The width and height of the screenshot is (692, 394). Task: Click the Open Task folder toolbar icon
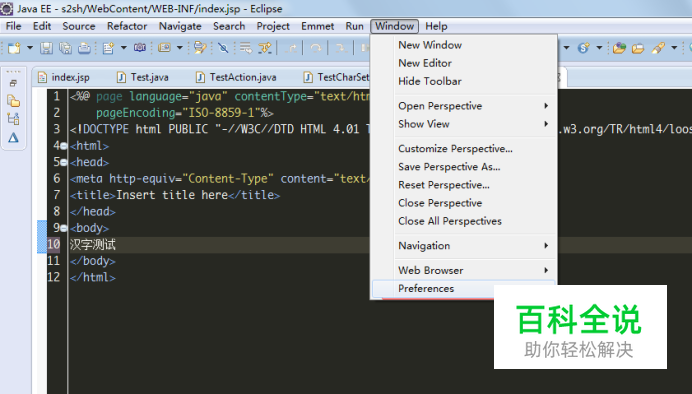[x=638, y=48]
